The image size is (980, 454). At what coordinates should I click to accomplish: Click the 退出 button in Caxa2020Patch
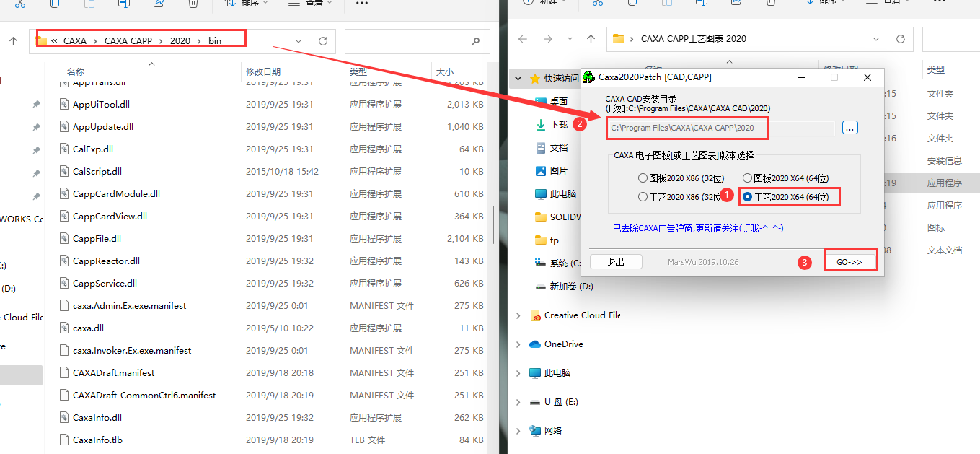click(x=616, y=262)
